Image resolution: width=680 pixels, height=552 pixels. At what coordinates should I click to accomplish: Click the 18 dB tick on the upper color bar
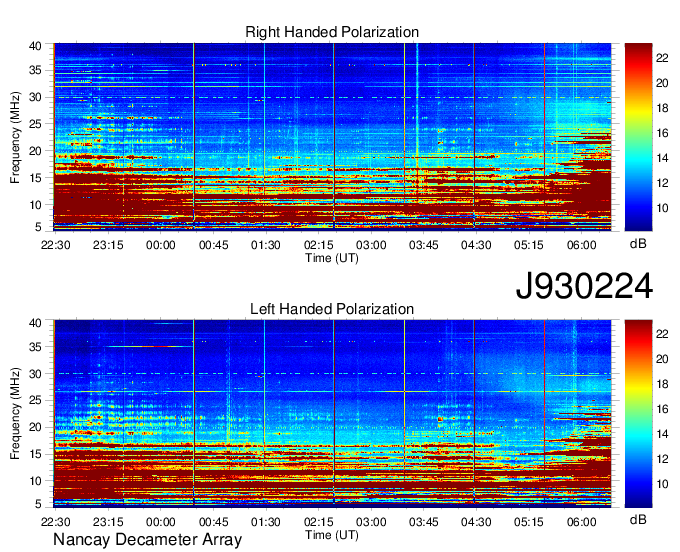tap(662, 108)
